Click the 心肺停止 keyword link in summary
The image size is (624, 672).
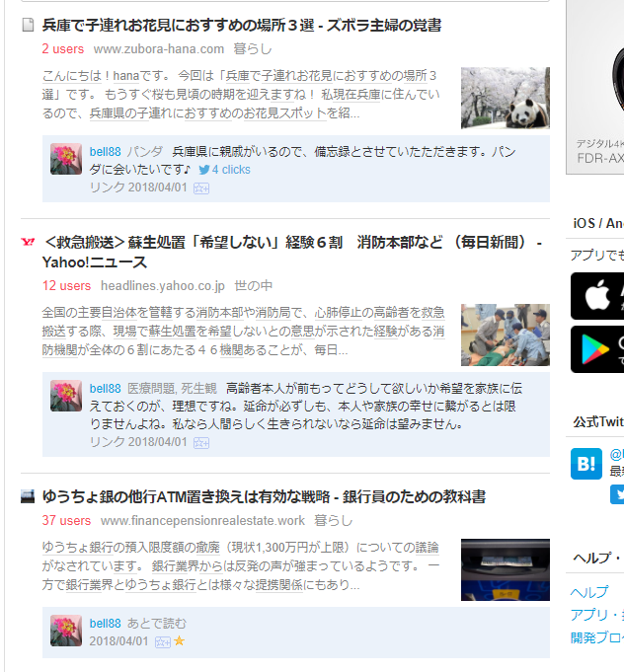tap(338, 313)
